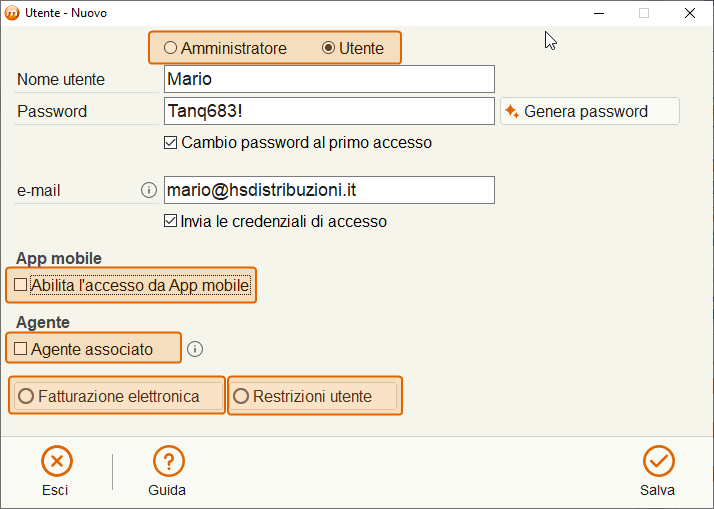Select the Utente radio button

328,48
